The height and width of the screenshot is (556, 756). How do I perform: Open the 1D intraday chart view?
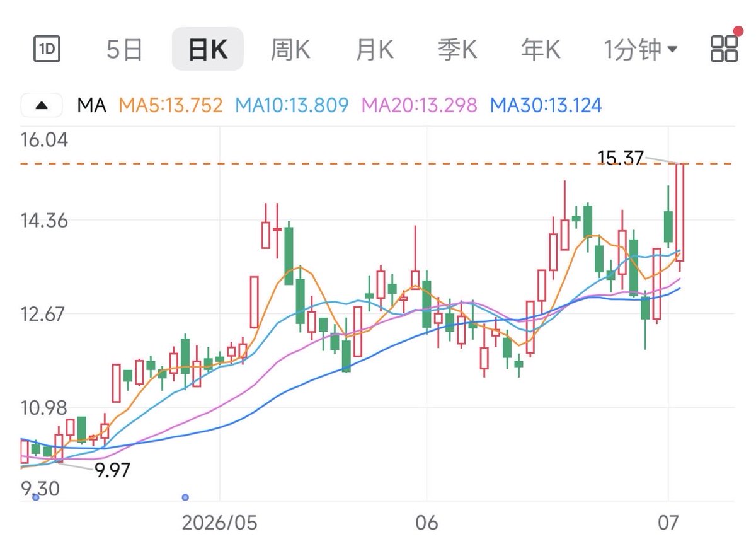click(47, 49)
